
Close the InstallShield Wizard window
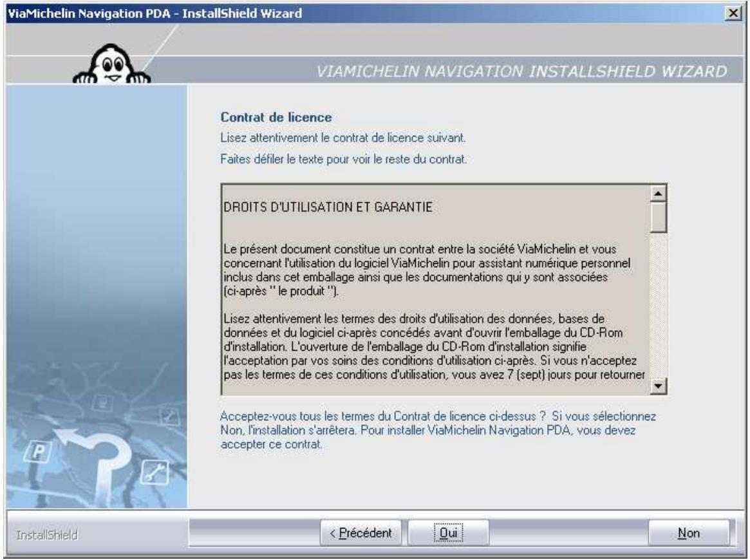(733, 13)
